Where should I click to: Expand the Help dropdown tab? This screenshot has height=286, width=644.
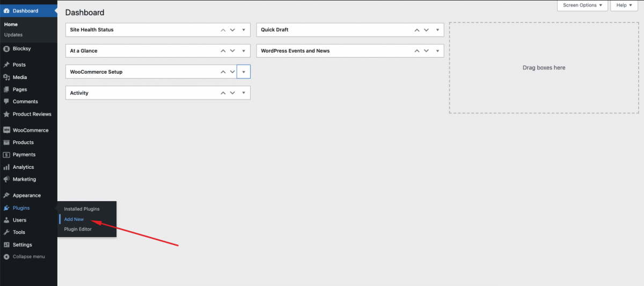624,5
